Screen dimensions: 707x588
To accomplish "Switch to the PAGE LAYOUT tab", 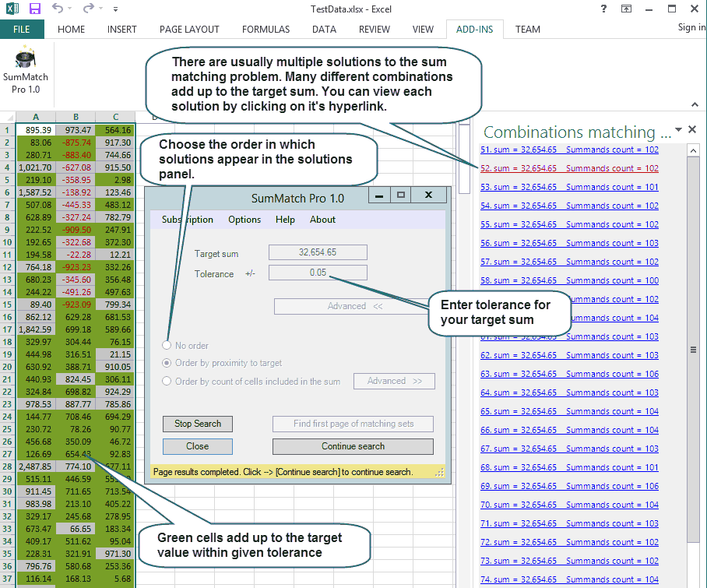I will click(x=189, y=30).
